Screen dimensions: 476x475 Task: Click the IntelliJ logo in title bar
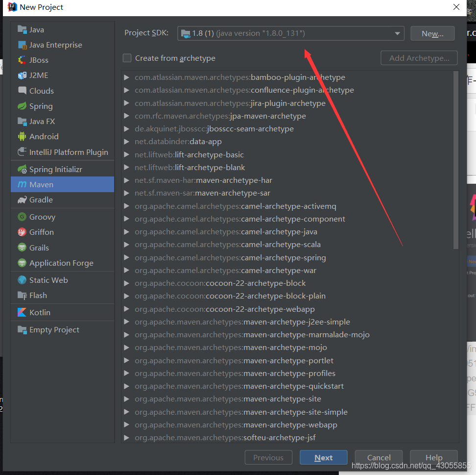[12, 7]
